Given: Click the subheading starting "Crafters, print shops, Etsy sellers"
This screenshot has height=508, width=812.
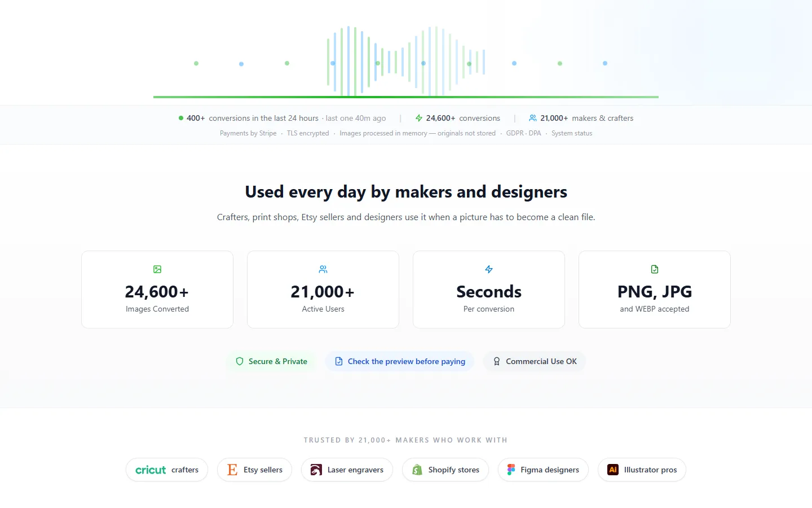Looking at the screenshot, I should coord(406,217).
